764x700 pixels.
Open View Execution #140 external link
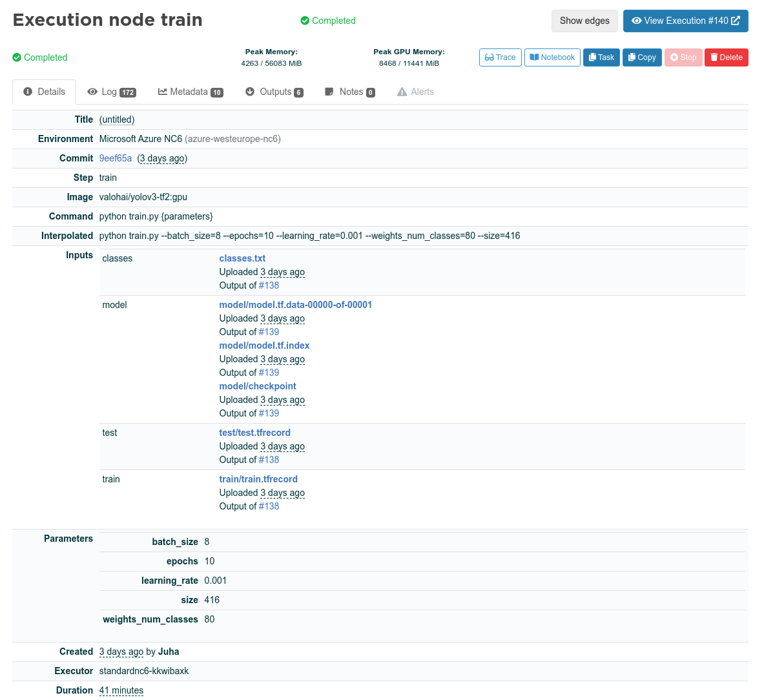pyautogui.click(x=686, y=21)
